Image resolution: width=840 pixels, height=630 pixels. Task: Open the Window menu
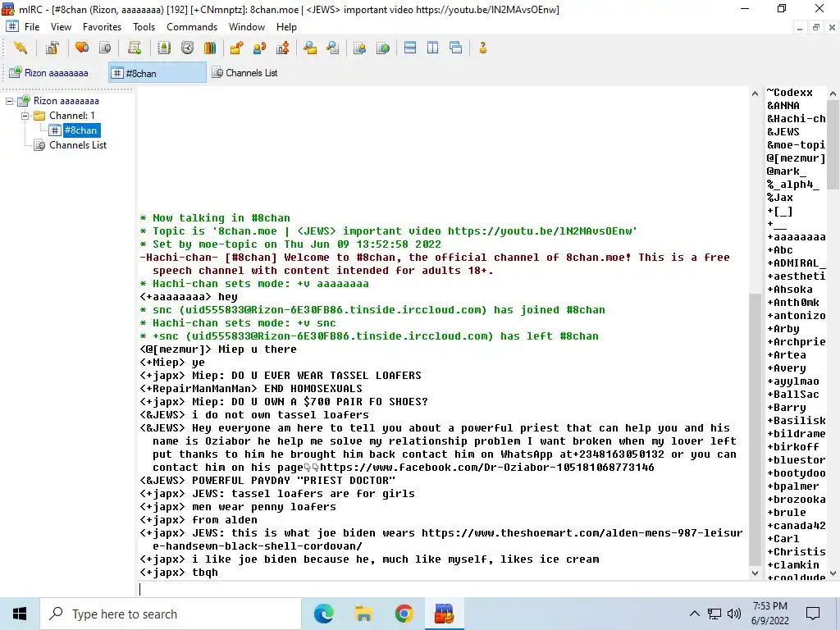246,27
